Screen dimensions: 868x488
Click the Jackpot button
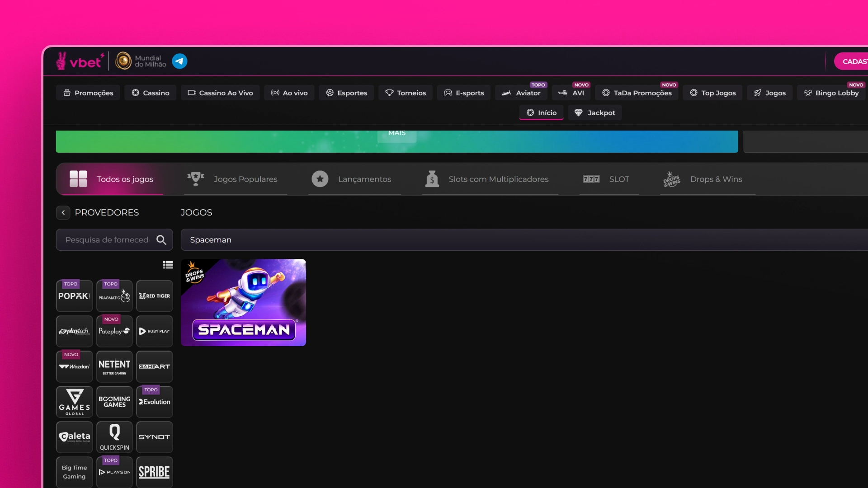pyautogui.click(x=595, y=113)
